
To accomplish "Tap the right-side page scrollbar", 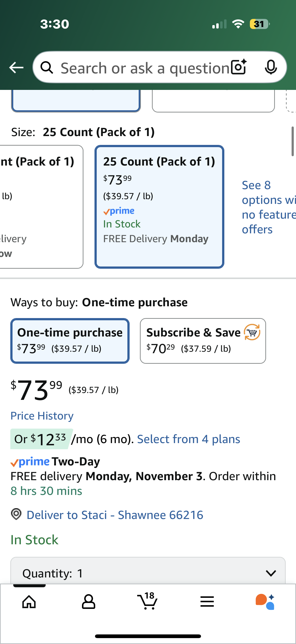I will pyautogui.click(x=293, y=141).
